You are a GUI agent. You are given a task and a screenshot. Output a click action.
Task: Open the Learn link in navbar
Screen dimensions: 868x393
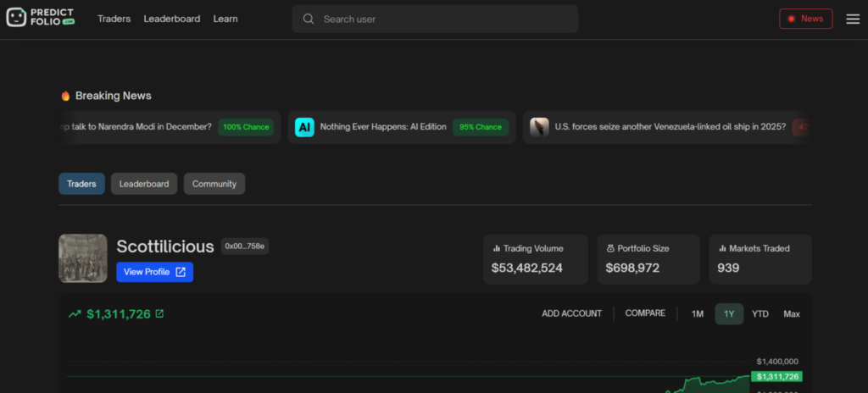[225, 19]
